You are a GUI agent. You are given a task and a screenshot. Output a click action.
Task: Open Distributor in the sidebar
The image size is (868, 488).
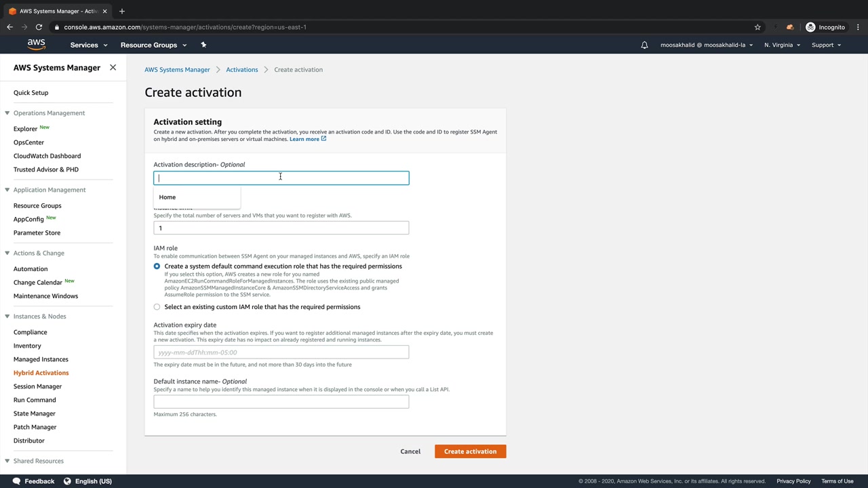point(28,441)
